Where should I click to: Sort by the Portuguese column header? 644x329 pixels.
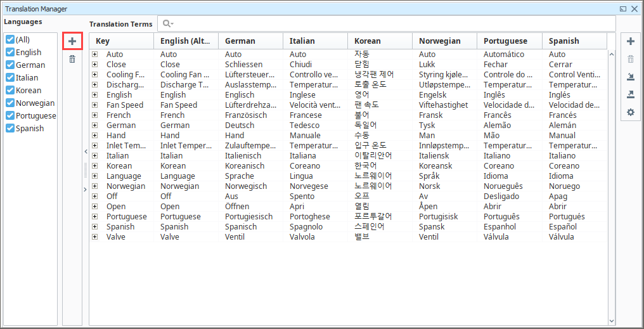(x=510, y=41)
